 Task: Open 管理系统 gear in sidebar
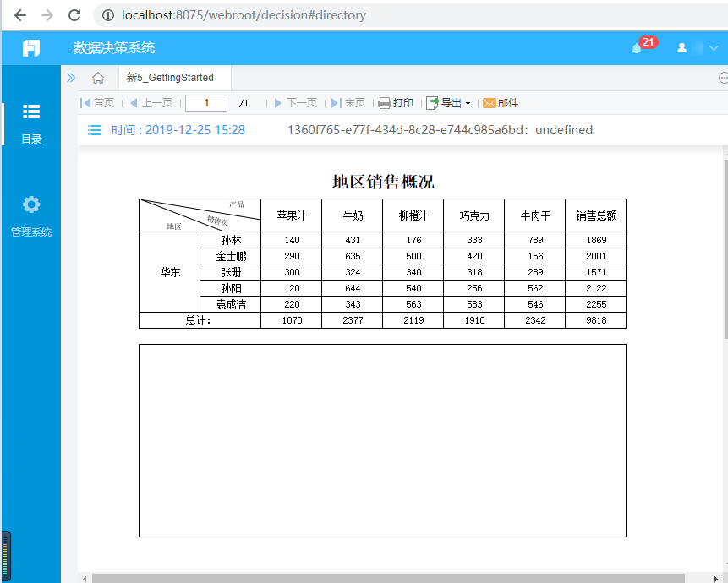point(31,216)
